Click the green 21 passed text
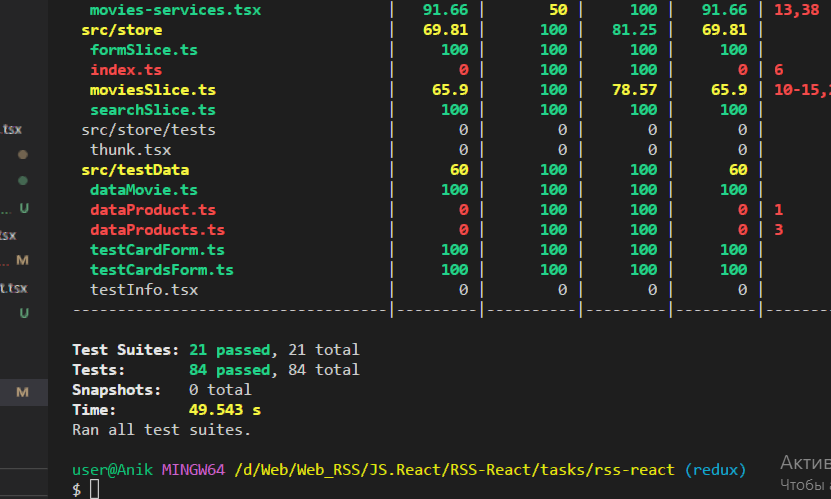The width and height of the screenshot is (831, 499). point(229,350)
